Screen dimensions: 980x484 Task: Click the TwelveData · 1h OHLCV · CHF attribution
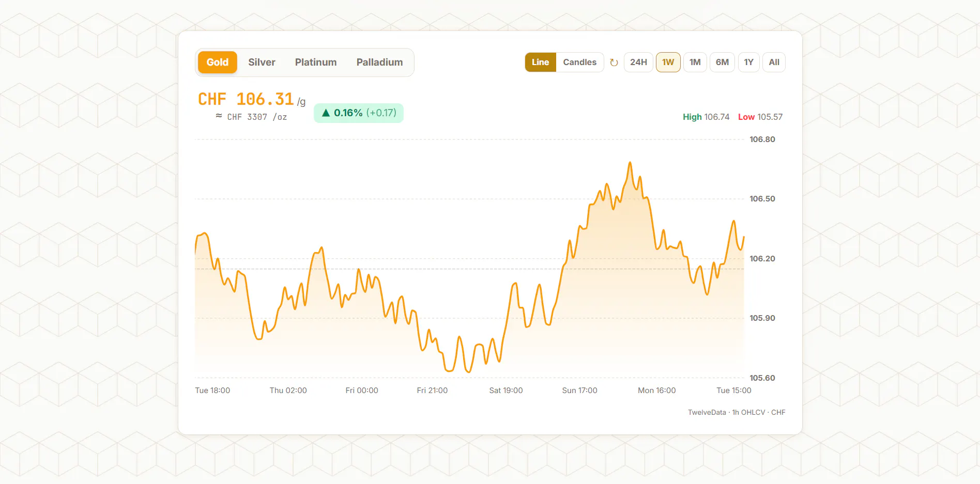[737, 412]
